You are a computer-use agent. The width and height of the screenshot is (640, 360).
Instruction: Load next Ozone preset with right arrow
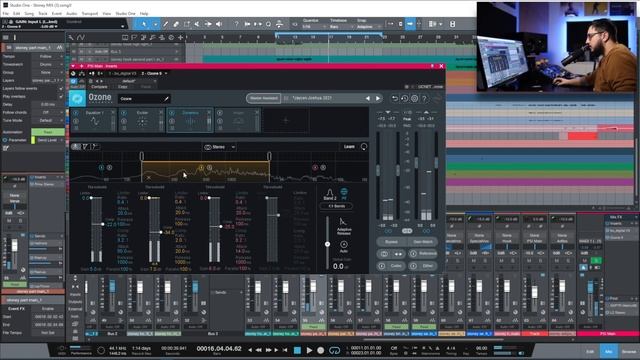378,98
